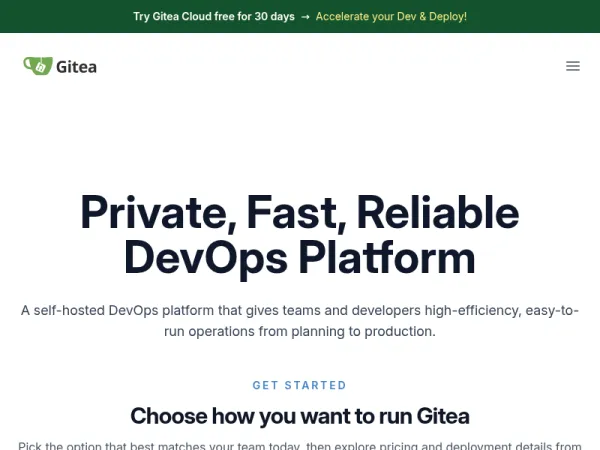Click the 'Try Gitea Cloud free for 30 days' banner text
Image resolution: width=600 pixels, height=450 pixels.
tap(214, 16)
